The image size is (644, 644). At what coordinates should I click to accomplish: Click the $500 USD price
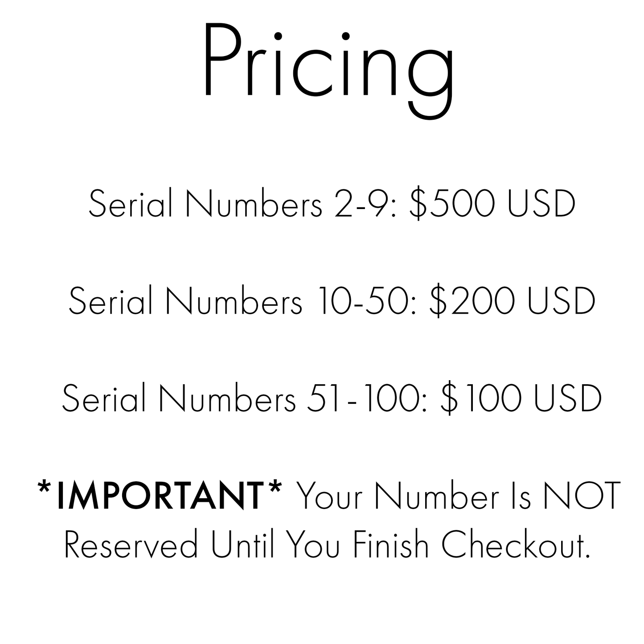pyautogui.click(x=492, y=204)
